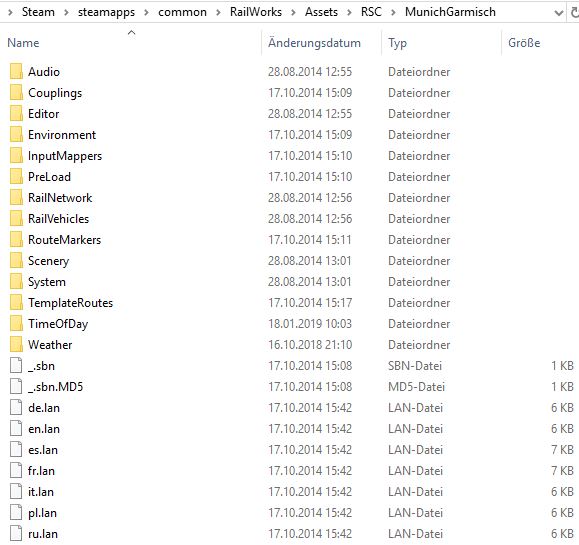Expand the chevron after RailWorks in path
Viewport: 579px width, 545px height.
[x=293, y=13]
